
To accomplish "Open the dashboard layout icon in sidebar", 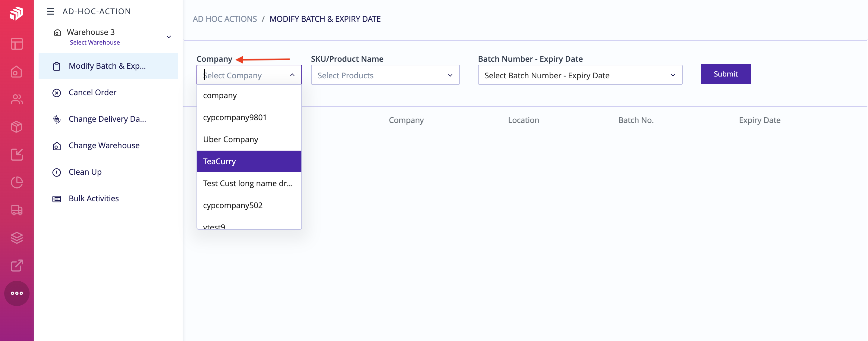I will click(x=17, y=44).
